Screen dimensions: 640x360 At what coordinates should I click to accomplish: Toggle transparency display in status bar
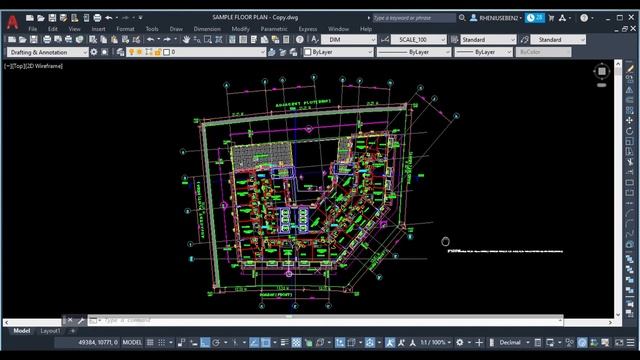click(x=296, y=342)
